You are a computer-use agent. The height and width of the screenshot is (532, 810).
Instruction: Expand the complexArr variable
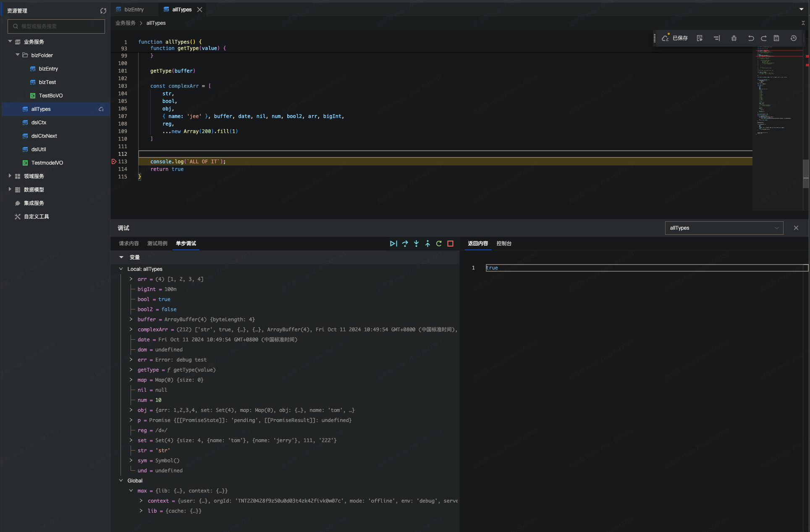coord(131,330)
